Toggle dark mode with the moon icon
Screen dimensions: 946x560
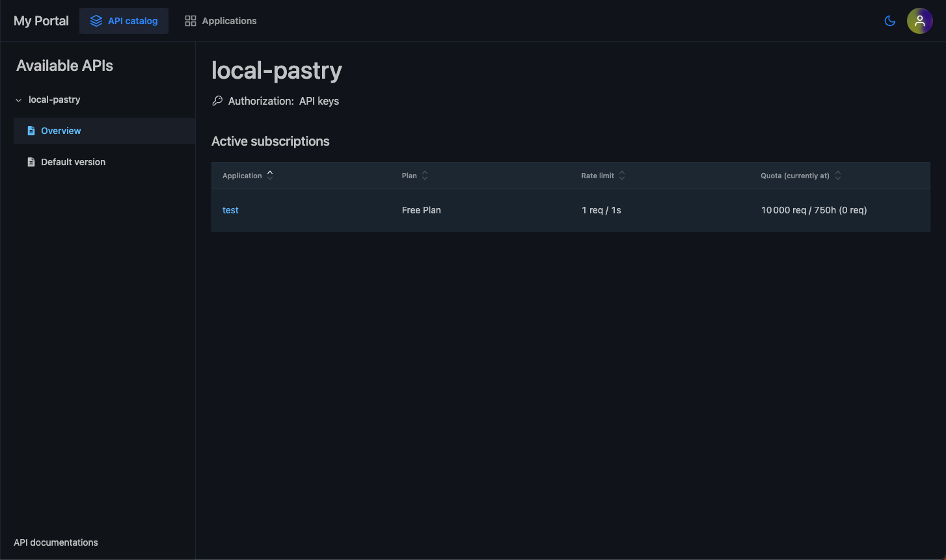pyautogui.click(x=889, y=20)
